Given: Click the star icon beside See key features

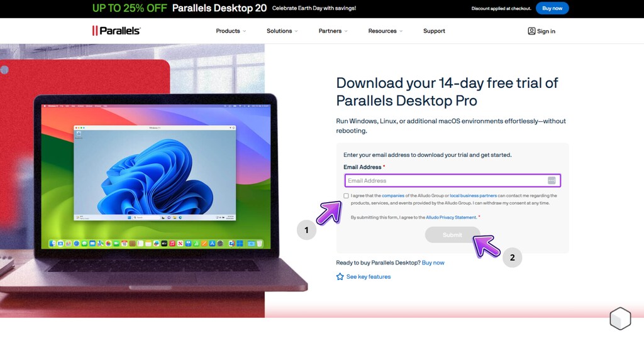Looking at the screenshot, I should 340,277.
